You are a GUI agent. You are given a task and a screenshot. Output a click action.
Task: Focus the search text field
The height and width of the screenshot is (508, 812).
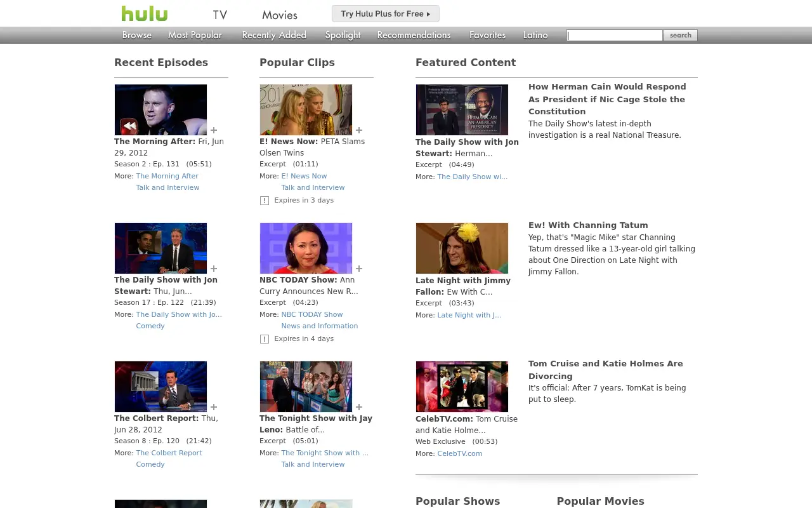click(615, 36)
